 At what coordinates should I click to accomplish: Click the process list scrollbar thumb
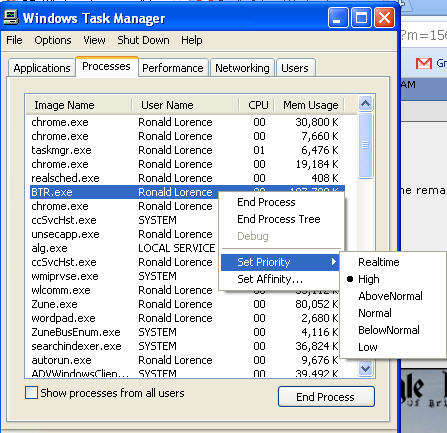point(366,145)
